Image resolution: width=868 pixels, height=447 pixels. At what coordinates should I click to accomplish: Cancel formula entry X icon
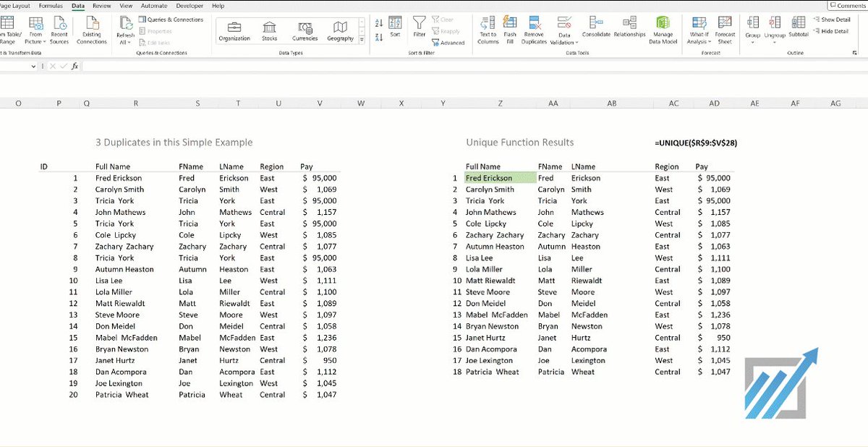52,66
